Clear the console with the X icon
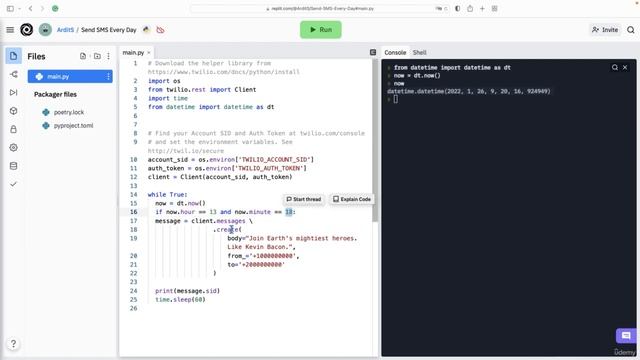This screenshot has width=640, height=360. 625,67
